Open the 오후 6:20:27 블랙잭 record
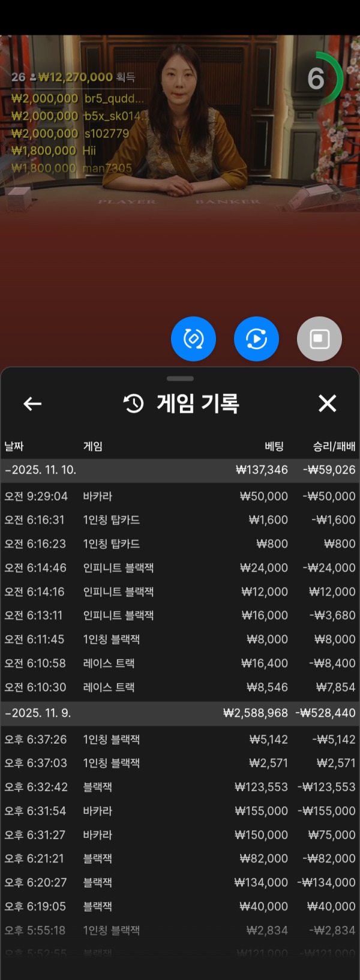 click(180, 883)
